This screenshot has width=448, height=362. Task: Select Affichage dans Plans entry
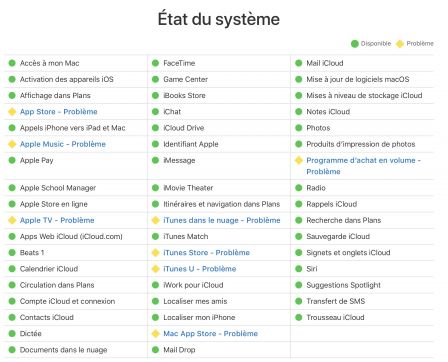(55, 95)
